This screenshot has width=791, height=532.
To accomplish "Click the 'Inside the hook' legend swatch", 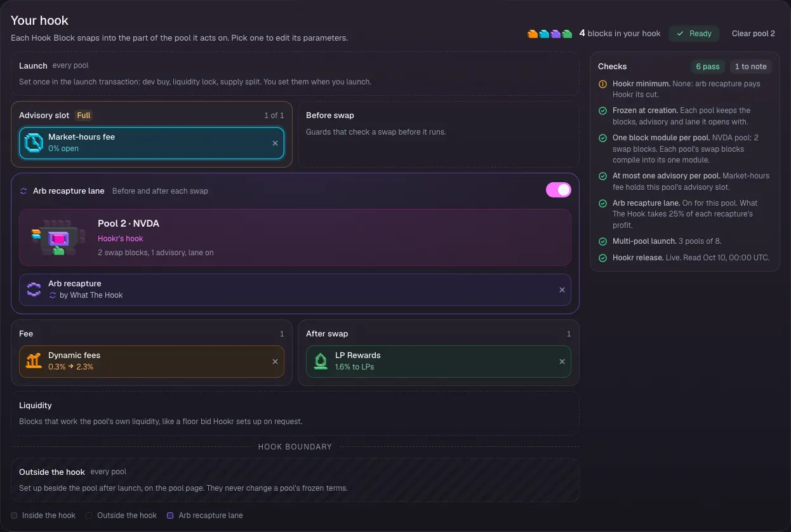I will tap(14, 515).
